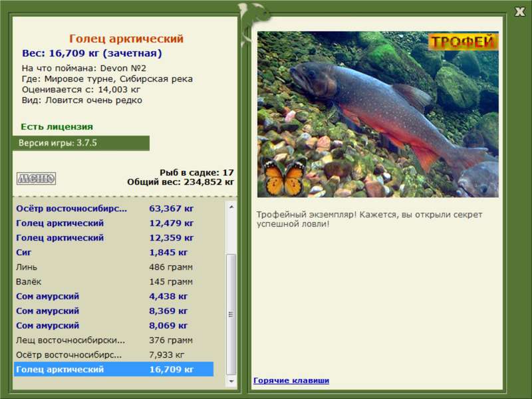
Task: Click the Вес: 16,709 кг (зачетная) line
Action: click(92, 53)
